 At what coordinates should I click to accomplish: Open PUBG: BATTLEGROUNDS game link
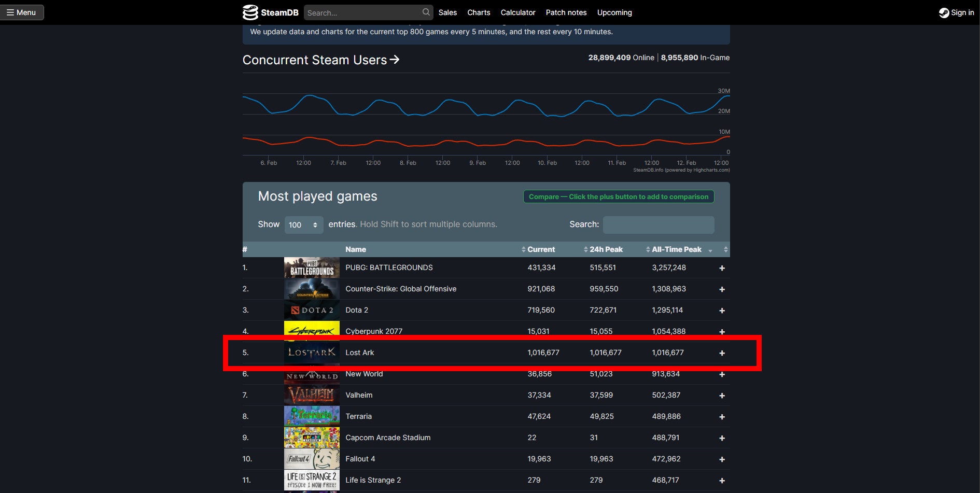(x=389, y=267)
